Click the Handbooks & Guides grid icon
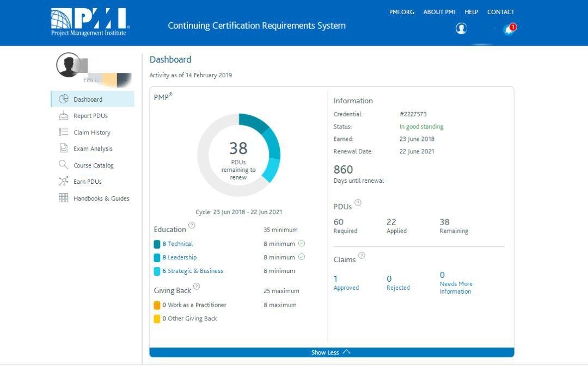Screen dimensions: 588x366 tap(64, 198)
